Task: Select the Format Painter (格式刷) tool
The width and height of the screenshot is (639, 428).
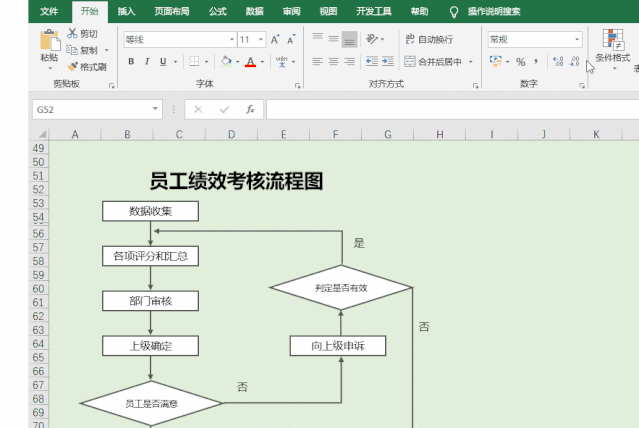Action: pos(73,67)
